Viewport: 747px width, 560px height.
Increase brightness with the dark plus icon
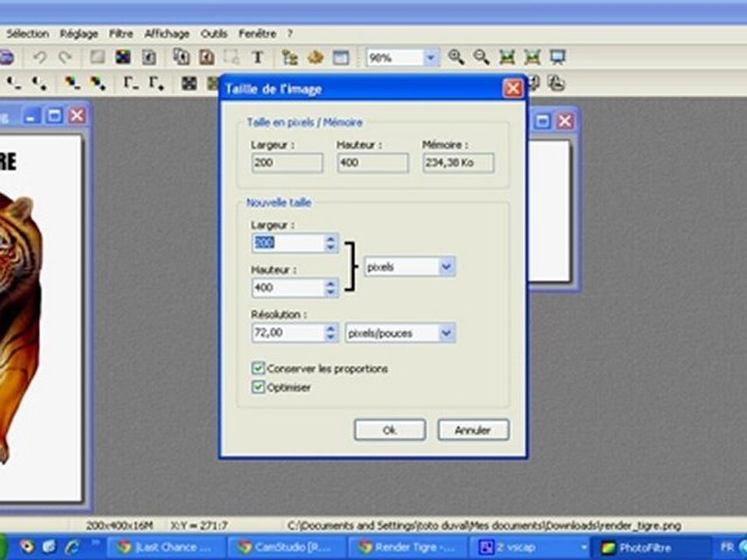39,84
